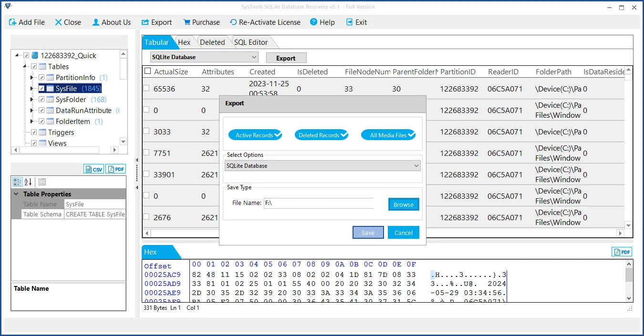The height and width of the screenshot is (336, 644).
Task: Uncheck the SysFolder table checkbox
Action: [x=42, y=100]
